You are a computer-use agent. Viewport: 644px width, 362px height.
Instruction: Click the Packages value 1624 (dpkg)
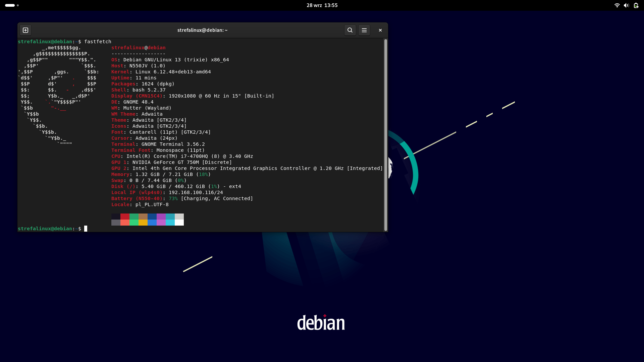coord(158,84)
